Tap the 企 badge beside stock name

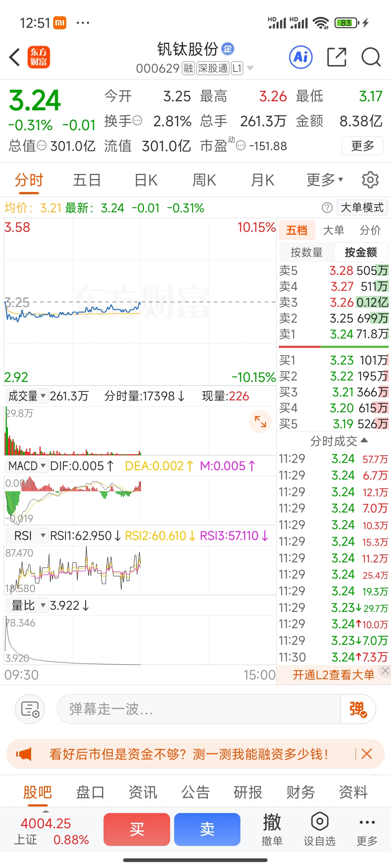(x=228, y=49)
